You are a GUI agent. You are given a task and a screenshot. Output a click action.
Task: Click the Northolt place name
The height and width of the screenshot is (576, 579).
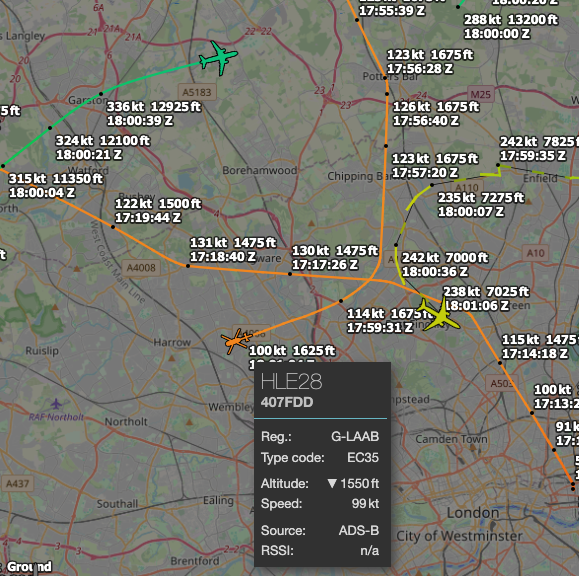(126, 422)
